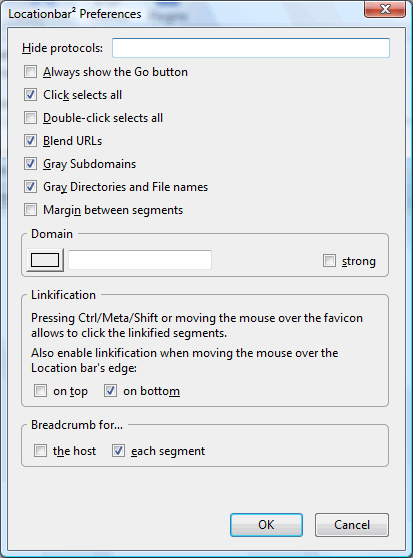
Task: Disable linkification on bottom edge
Action: pyautogui.click(x=110, y=391)
